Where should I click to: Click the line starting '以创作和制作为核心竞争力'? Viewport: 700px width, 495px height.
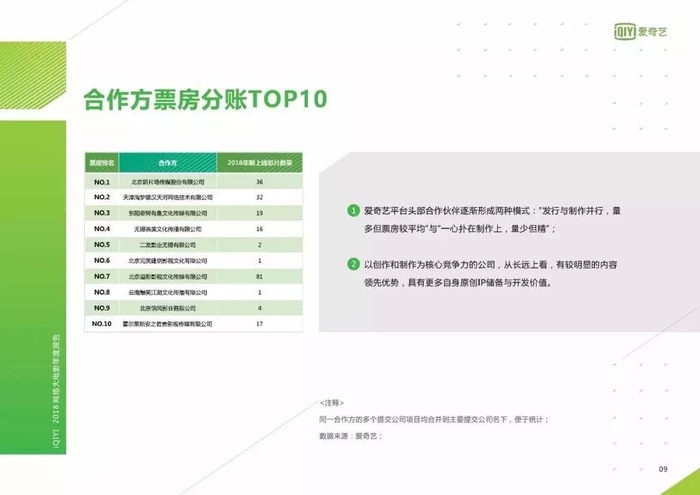click(x=491, y=264)
